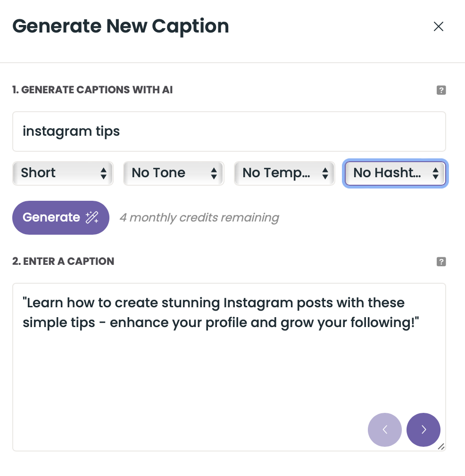Click the stepper arrows on the Short dropdown

pos(103,173)
